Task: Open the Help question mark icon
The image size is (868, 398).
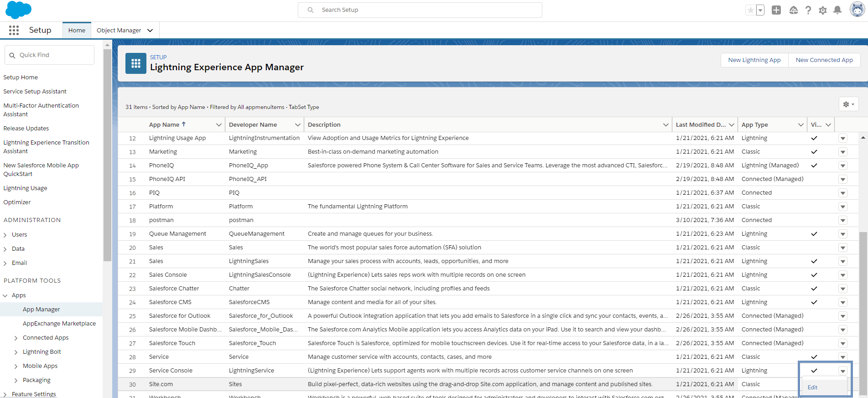Action: click(808, 10)
